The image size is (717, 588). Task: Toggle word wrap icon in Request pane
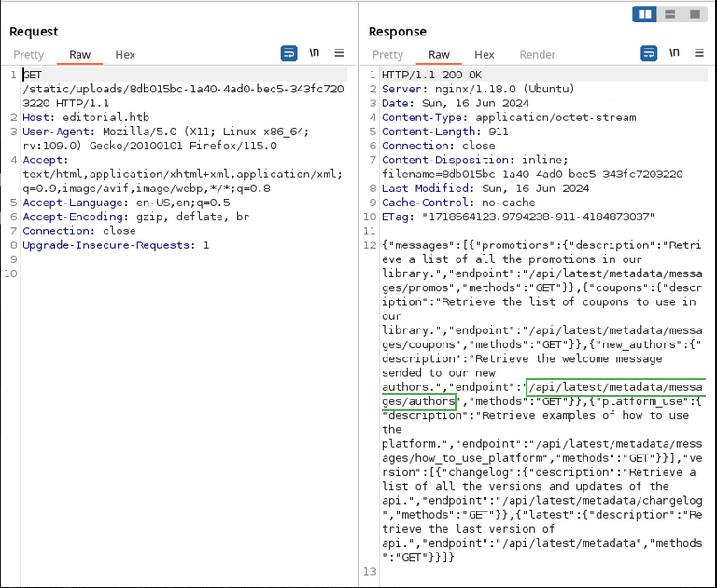point(289,53)
